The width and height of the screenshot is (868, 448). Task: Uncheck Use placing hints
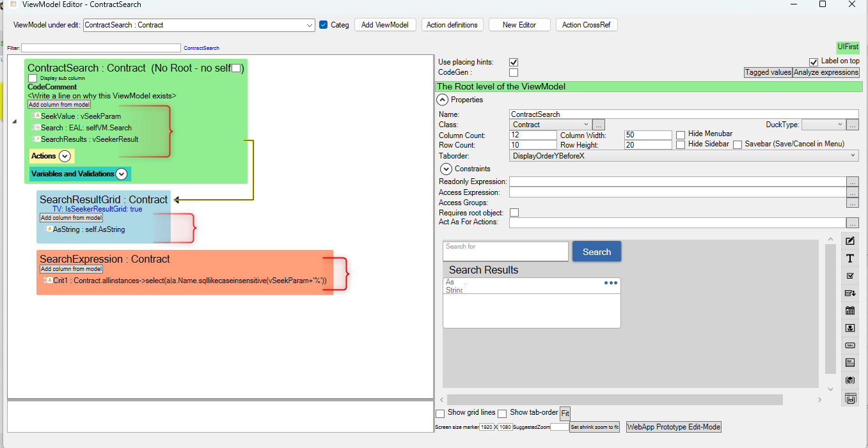pyautogui.click(x=513, y=62)
